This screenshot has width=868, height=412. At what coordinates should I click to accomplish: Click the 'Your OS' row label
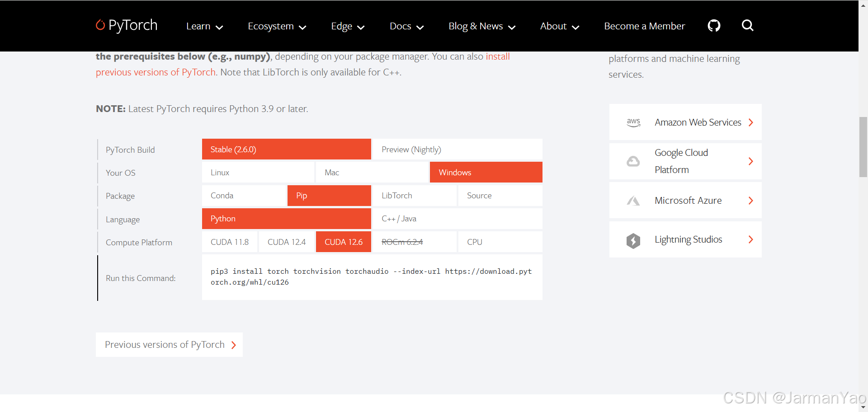point(121,173)
